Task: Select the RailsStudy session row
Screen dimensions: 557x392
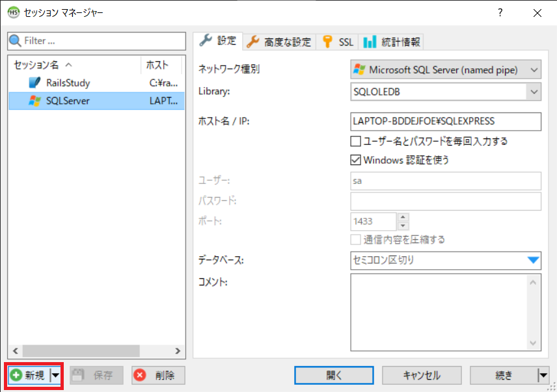Action: [96, 83]
